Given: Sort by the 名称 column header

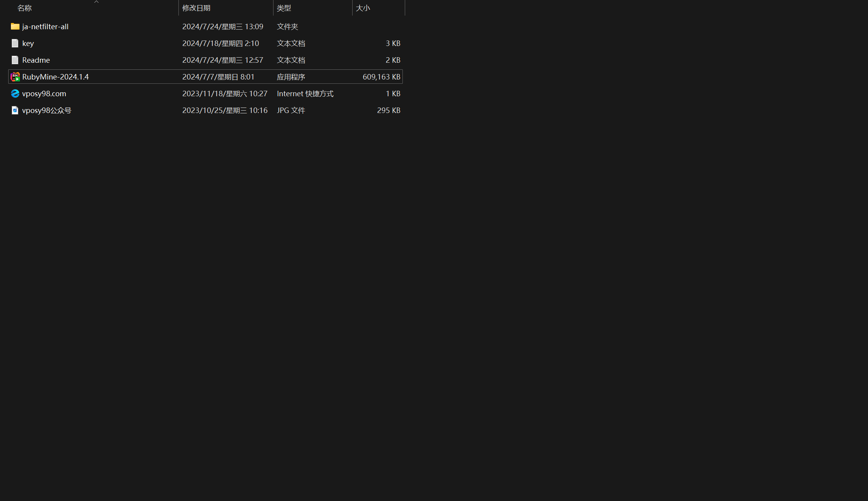Looking at the screenshot, I should (x=25, y=8).
